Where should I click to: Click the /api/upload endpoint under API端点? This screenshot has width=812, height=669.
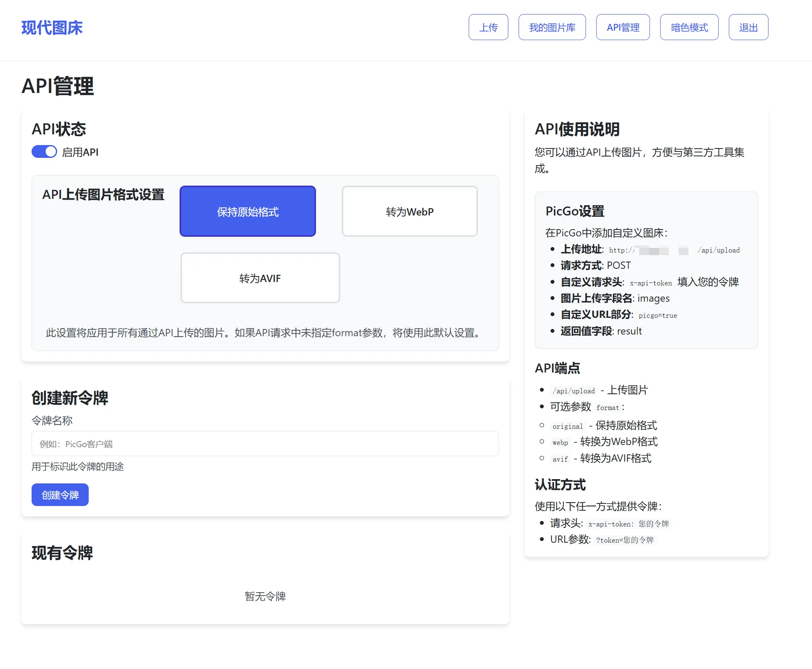click(x=573, y=391)
